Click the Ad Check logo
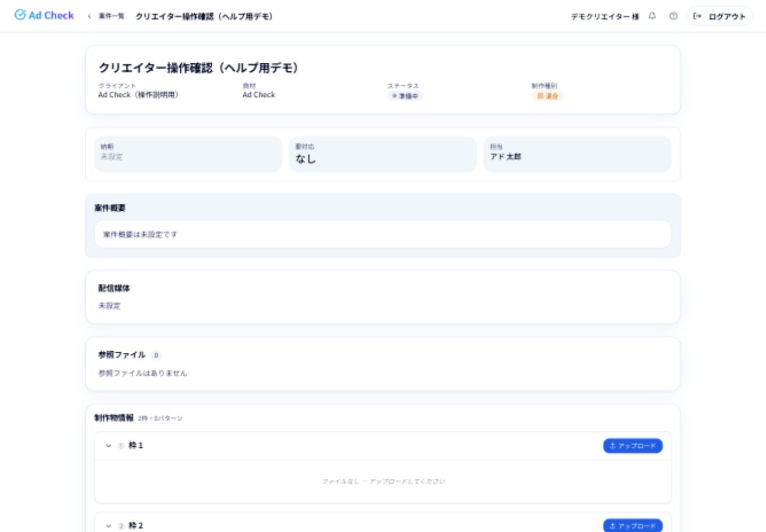The image size is (766, 532). (44, 15)
